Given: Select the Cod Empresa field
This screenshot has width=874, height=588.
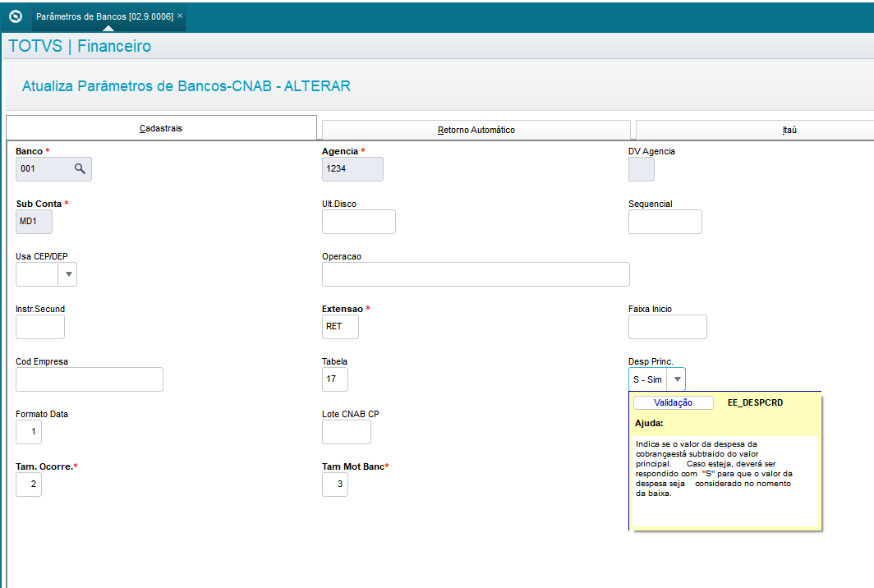Looking at the screenshot, I should click(x=89, y=379).
